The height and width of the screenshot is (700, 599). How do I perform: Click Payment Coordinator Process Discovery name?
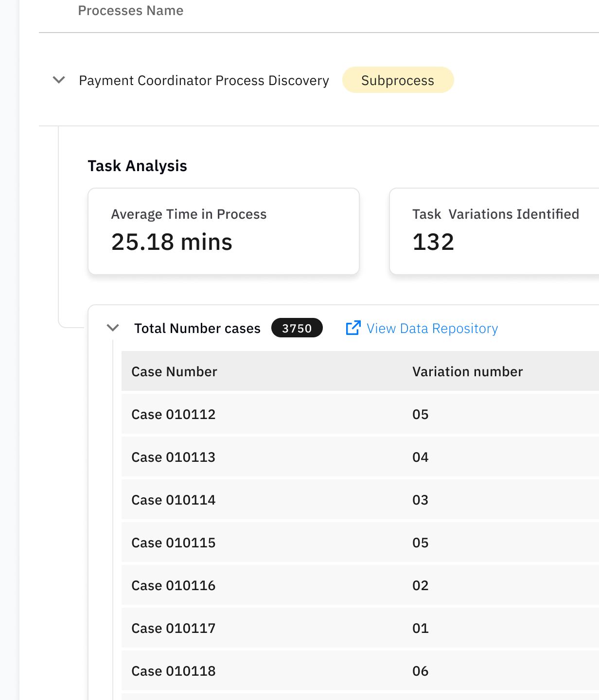coord(204,80)
